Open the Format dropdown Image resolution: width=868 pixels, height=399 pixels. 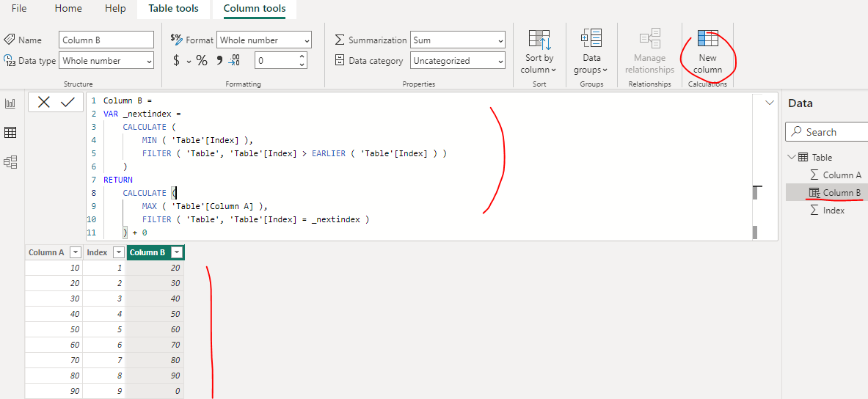click(264, 40)
